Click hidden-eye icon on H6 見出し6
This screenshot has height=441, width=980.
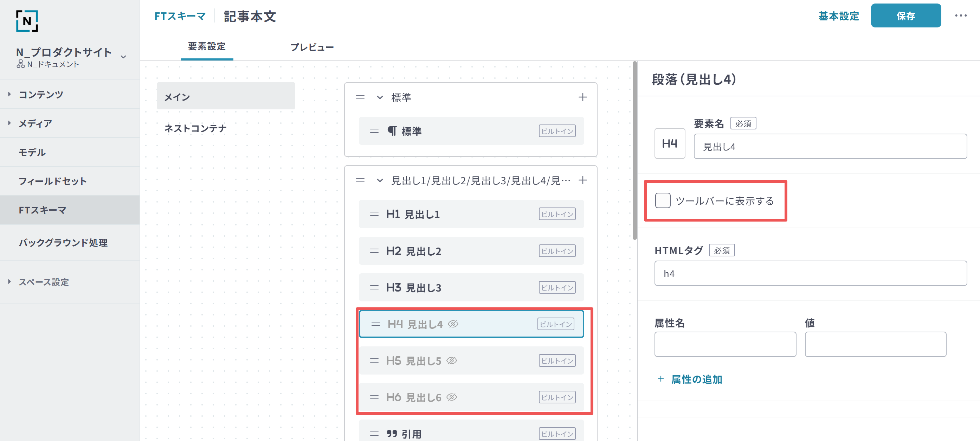click(452, 397)
